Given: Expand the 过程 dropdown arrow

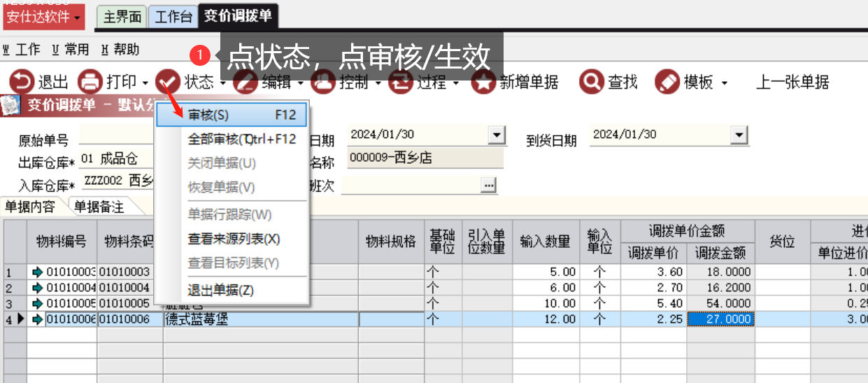Looking at the screenshot, I should [455, 83].
